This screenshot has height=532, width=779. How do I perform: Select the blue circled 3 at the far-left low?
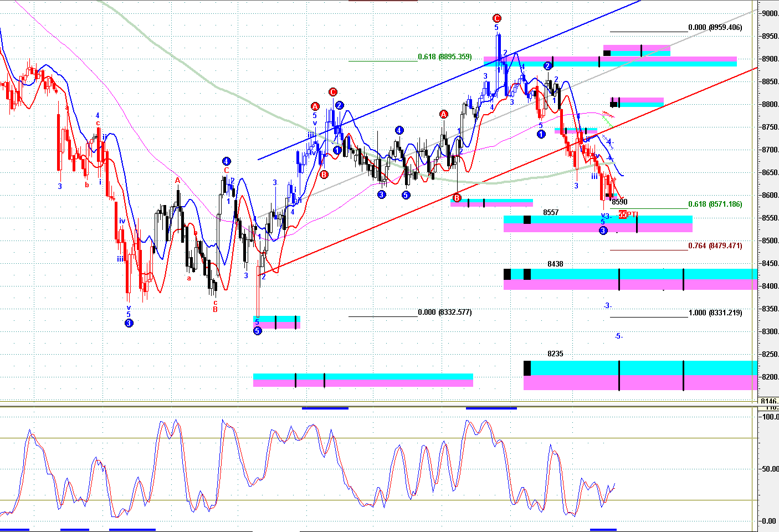pyautogui.click(x=129, y=323)
